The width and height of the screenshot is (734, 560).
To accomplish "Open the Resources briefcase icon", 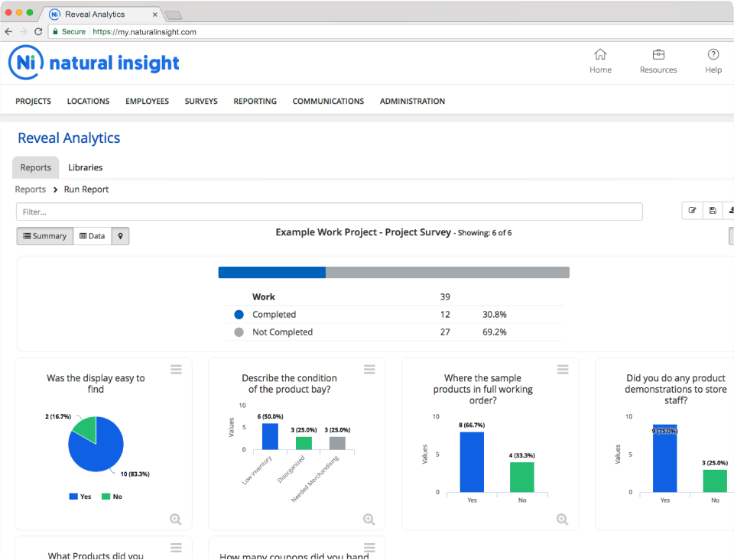I will coord(658,55).
